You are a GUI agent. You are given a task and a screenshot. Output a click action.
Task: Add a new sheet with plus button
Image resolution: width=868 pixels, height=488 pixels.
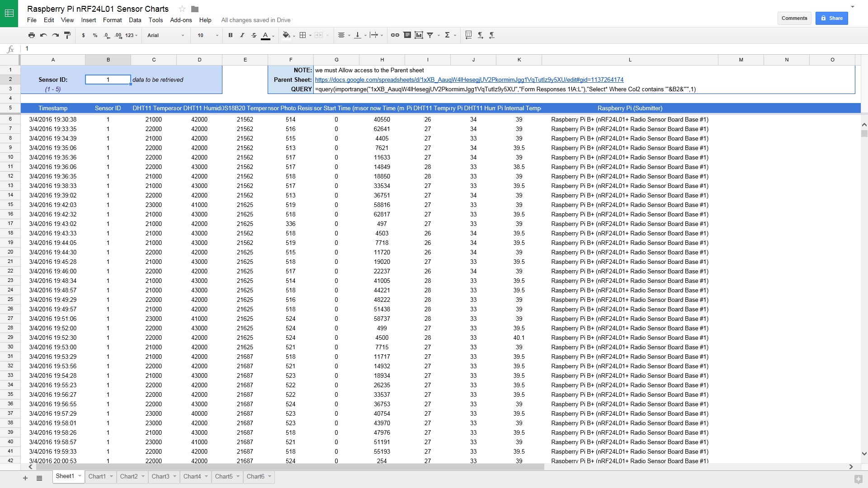pyautogui.click(x=25, y=478)
